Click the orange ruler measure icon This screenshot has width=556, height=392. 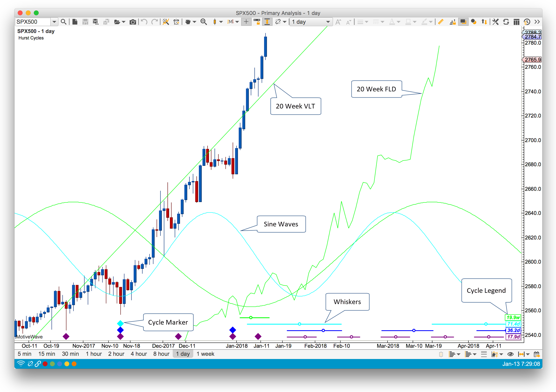click(x=440, y=22)
